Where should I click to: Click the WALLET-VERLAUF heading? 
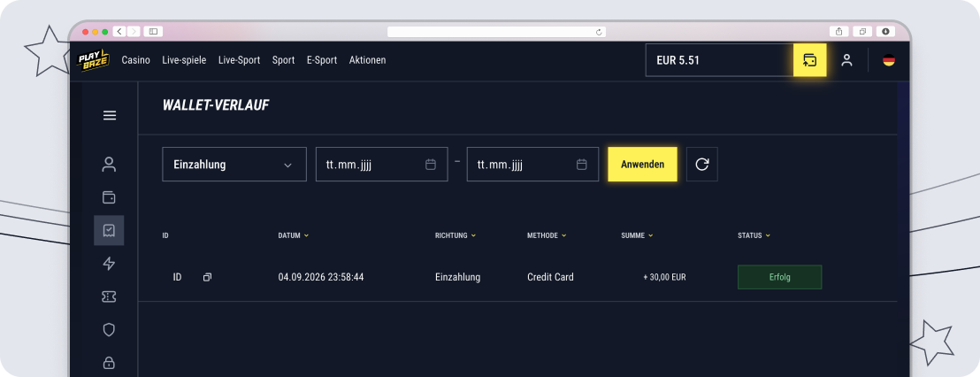pos(216,105)
